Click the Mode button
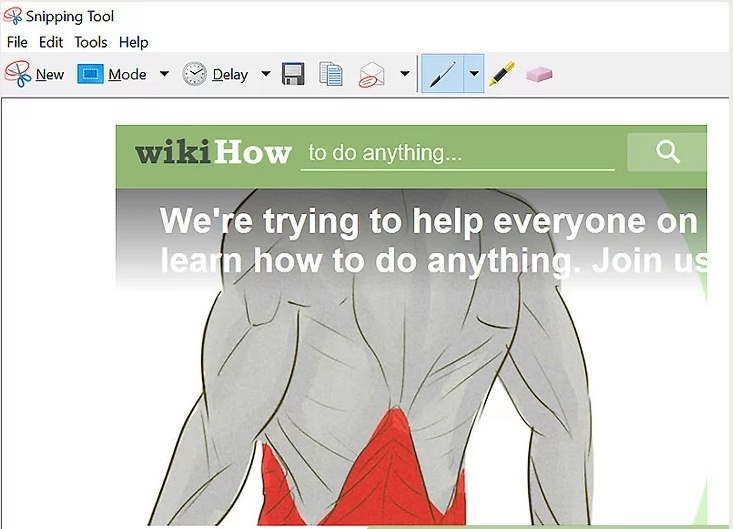This screenshot has width=733, height=529. (112, 74)
